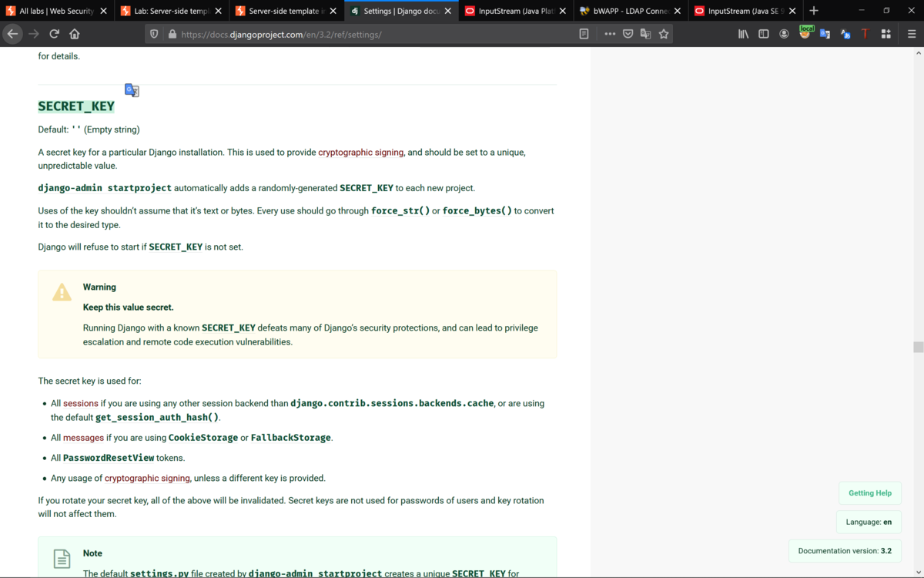924x578 pixels.
Task: Bookmark this page with the star
Action: click(664, 34)
